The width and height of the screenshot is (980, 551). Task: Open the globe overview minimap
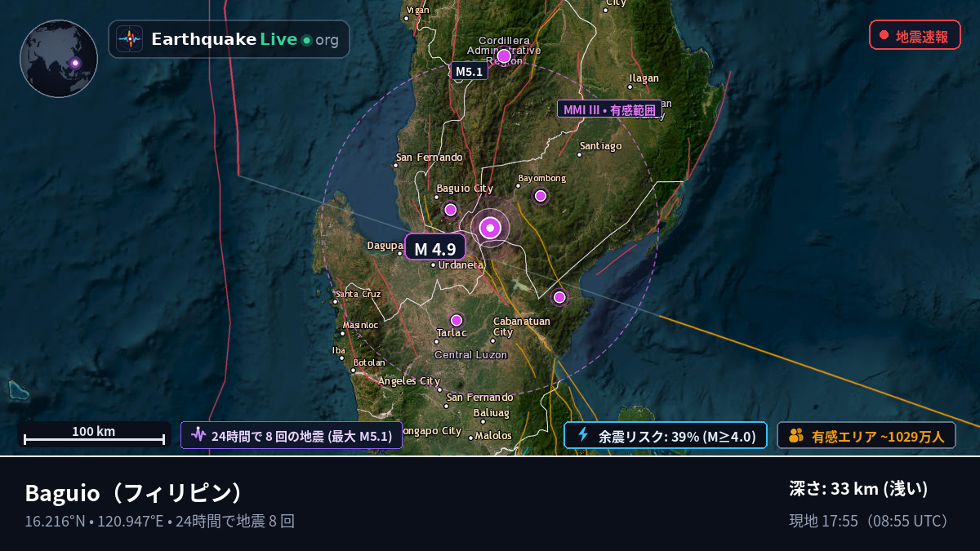(x=59, y=59)
